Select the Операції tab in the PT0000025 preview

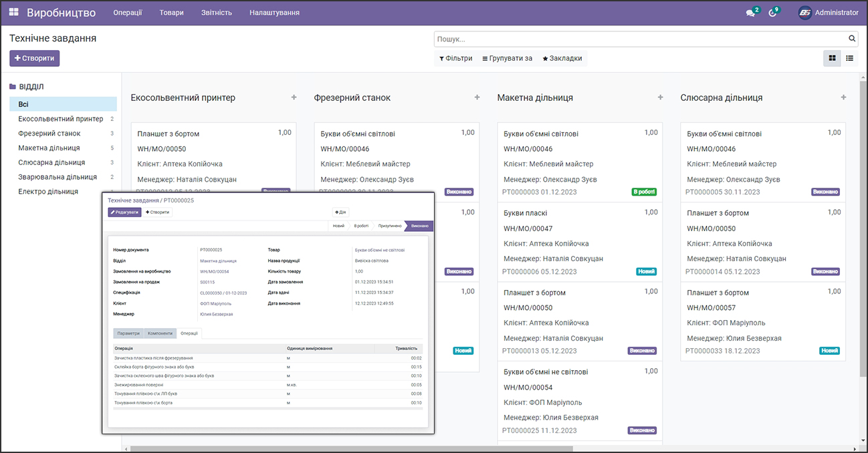coord(189,333)
